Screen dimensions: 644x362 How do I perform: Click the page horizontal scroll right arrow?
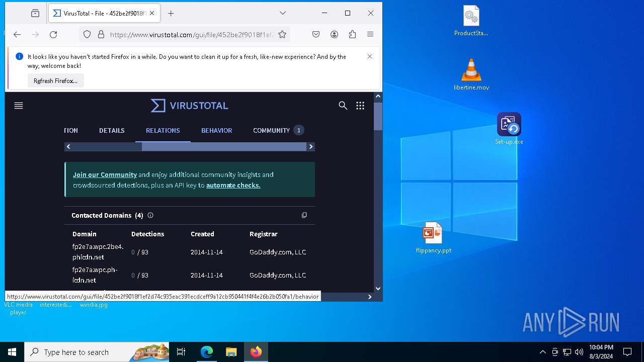[370, 297]
